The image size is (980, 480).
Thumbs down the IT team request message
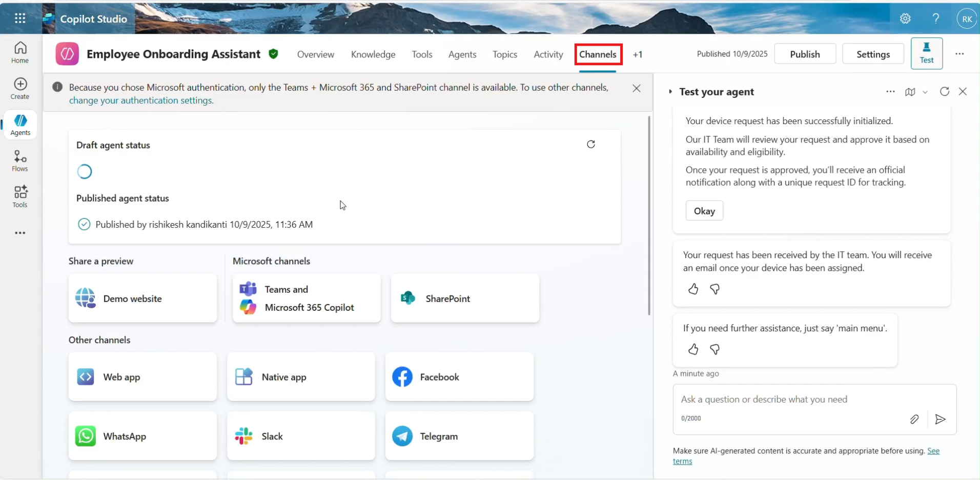click(x=714, y=289)
